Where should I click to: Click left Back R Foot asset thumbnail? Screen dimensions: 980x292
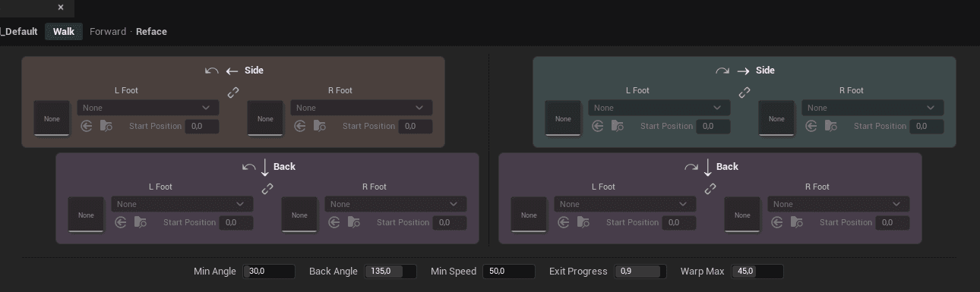299,215
